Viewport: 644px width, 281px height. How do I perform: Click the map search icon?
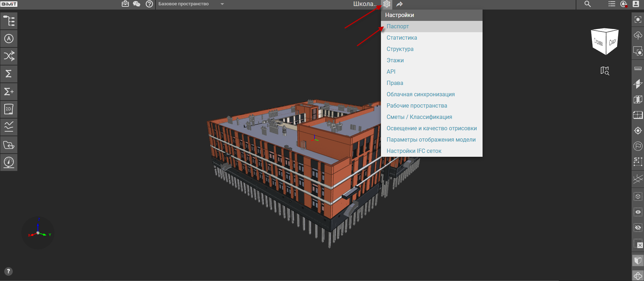(605, 71)
